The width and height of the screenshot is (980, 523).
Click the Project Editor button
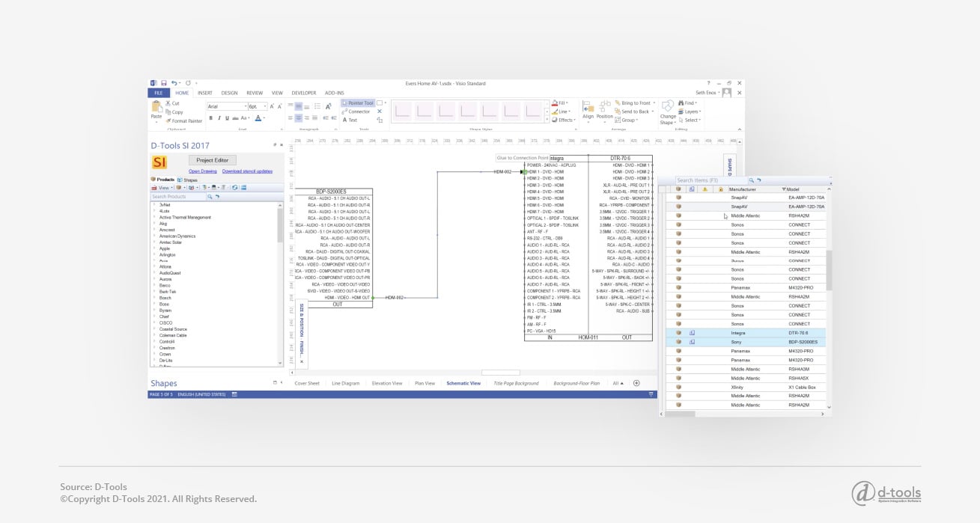point(213,160)
